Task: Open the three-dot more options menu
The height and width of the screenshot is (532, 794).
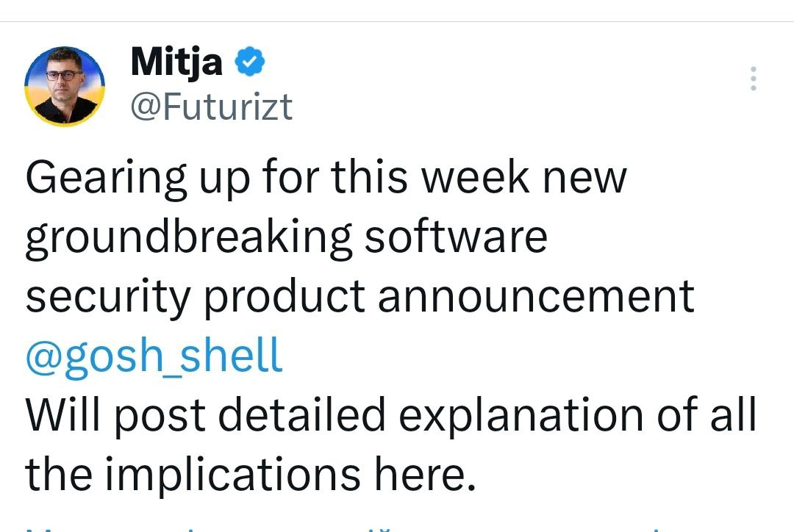Action: tap(752, 79)
